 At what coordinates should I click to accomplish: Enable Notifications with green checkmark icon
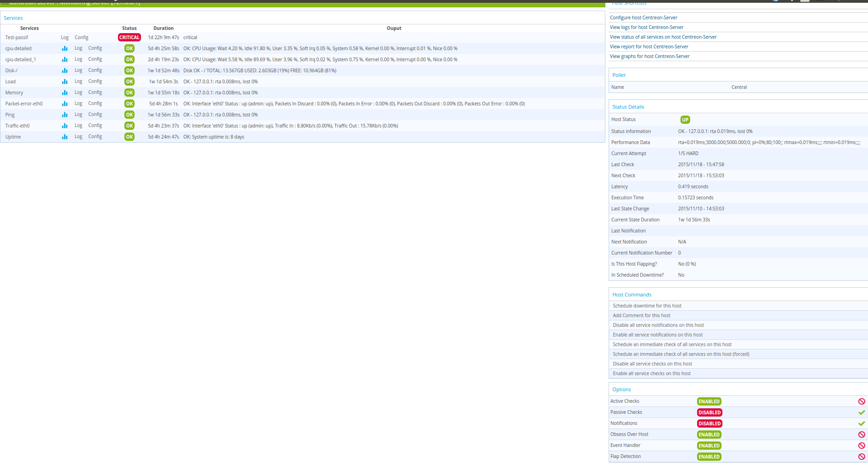(x=862, y=423)
